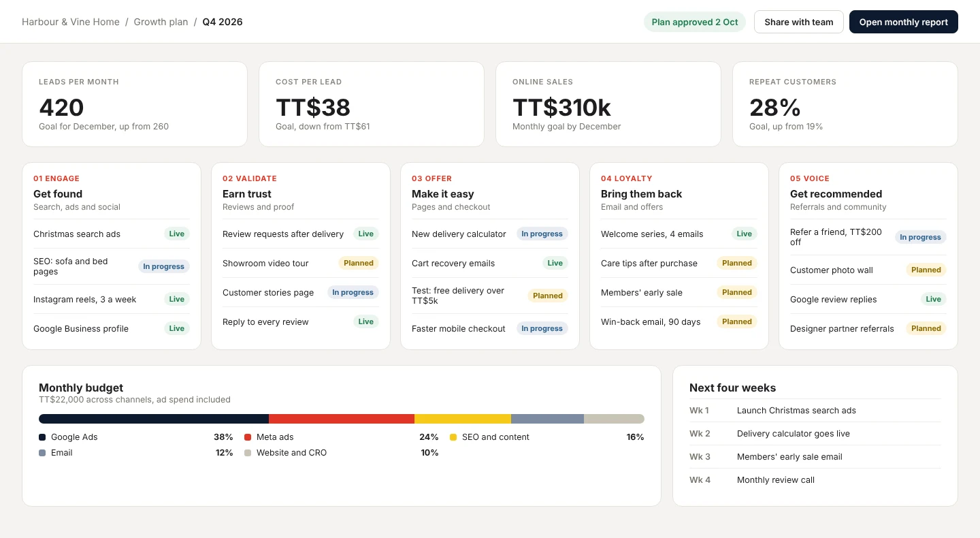Click the Email legend color swatch

tap(42, 453)
